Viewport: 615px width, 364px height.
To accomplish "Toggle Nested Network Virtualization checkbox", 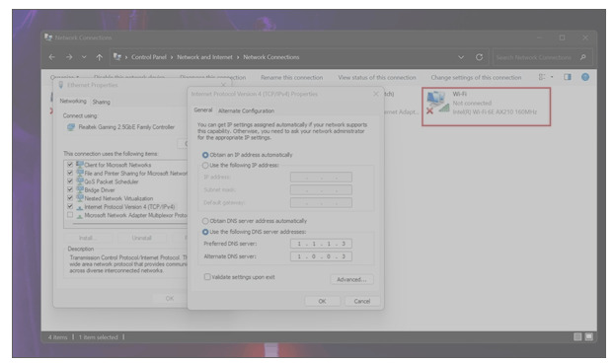I will coord(70,198).
